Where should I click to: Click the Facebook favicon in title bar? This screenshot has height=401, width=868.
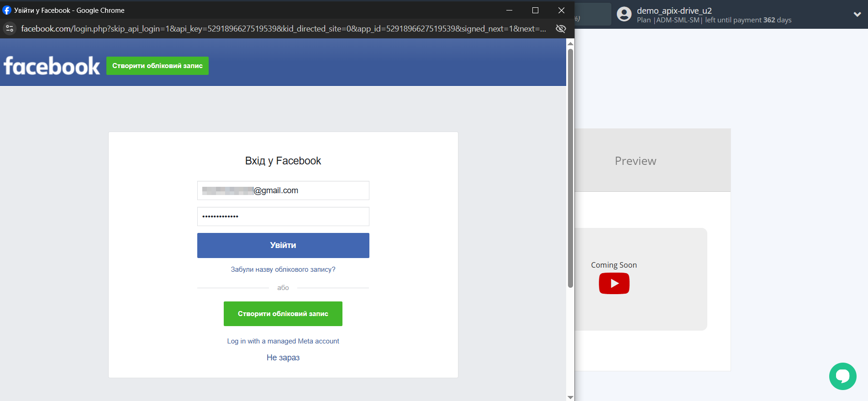point(7,10)
